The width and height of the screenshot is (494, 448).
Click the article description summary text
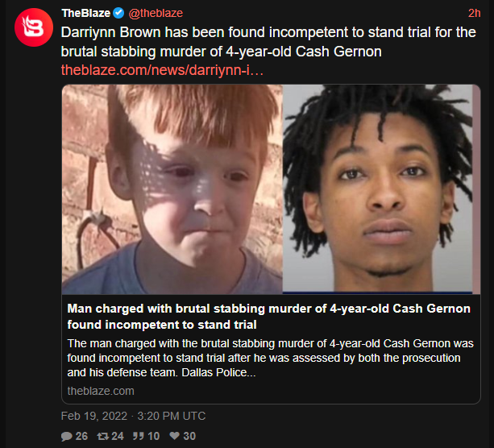[x=270, y=358]
